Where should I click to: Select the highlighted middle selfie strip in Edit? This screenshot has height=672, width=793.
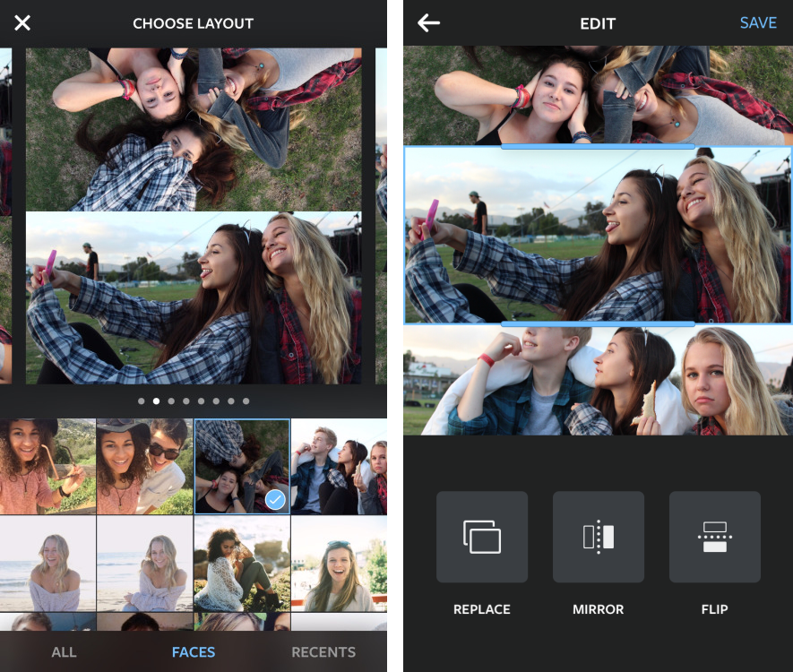(x=598, y=235)
